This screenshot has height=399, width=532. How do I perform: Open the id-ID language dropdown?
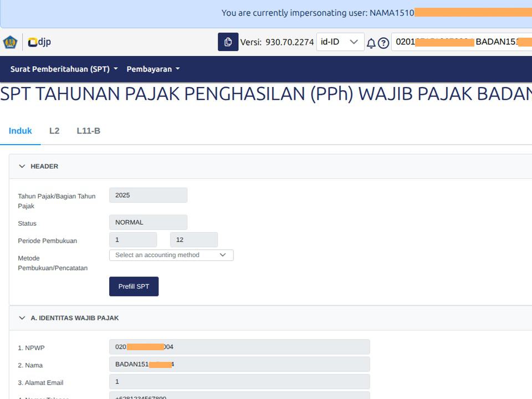point(340,42)
